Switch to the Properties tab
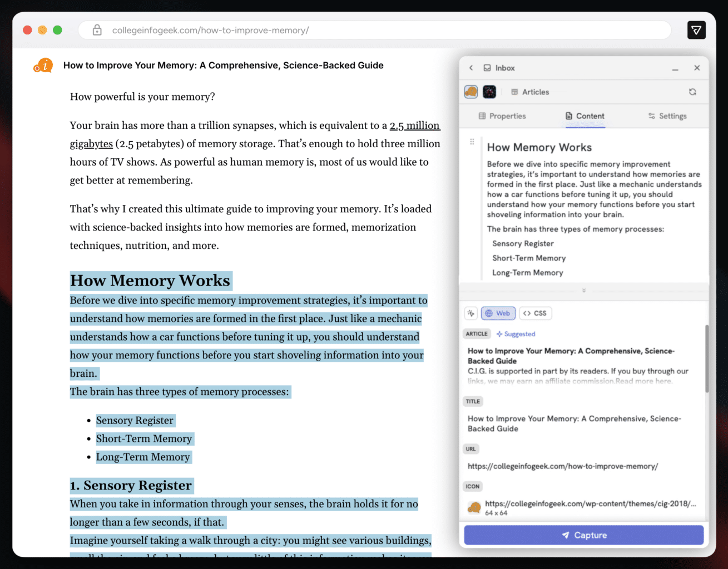Image resolution: width=728 pixels, height=569 pixels. 502,116
